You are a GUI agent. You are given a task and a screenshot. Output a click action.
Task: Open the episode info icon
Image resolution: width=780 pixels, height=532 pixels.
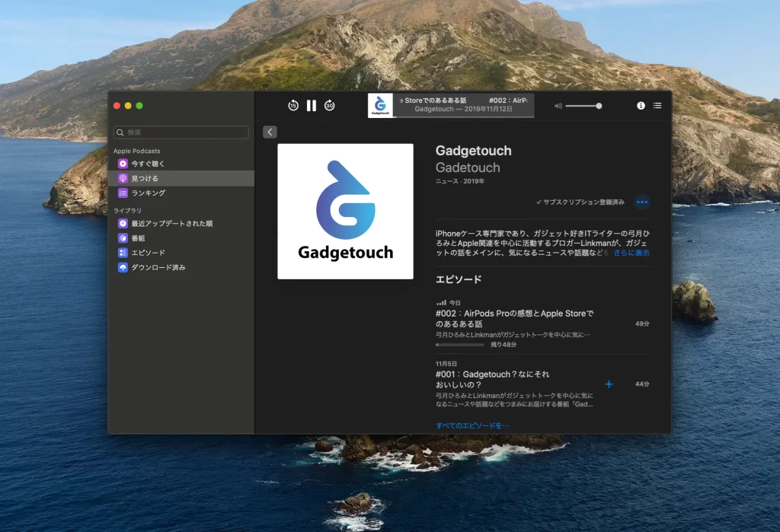click(641, 106)
